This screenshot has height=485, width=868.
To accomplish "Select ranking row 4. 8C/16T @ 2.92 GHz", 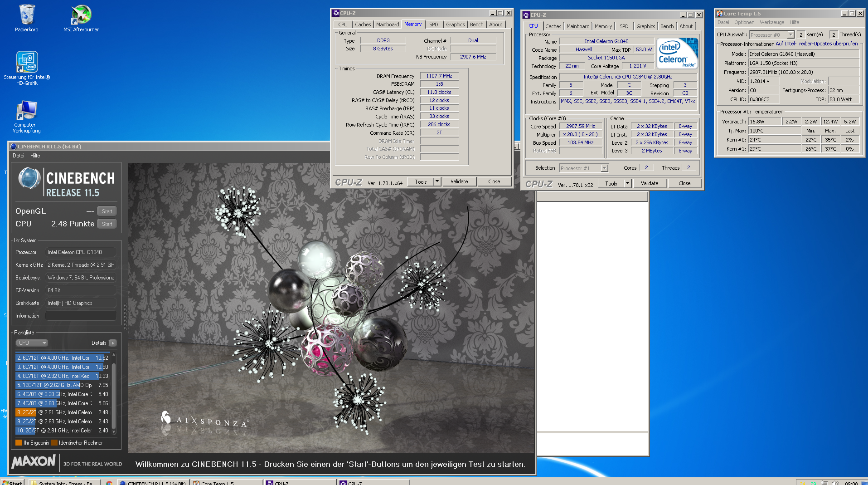I will click(63, 376).
